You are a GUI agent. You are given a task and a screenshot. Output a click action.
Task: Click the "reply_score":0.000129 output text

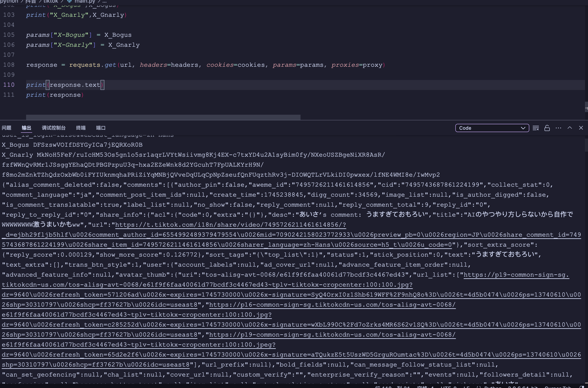click(x=50, y=255)
